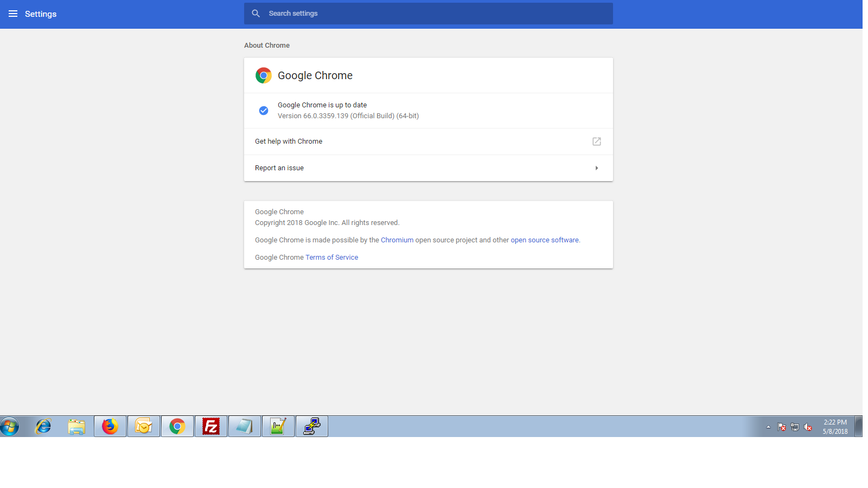Image resolution: width=868 pixels, height=488 pixels.
Task: Click the muted volume tray icon
Action: (x=808, y=427)
